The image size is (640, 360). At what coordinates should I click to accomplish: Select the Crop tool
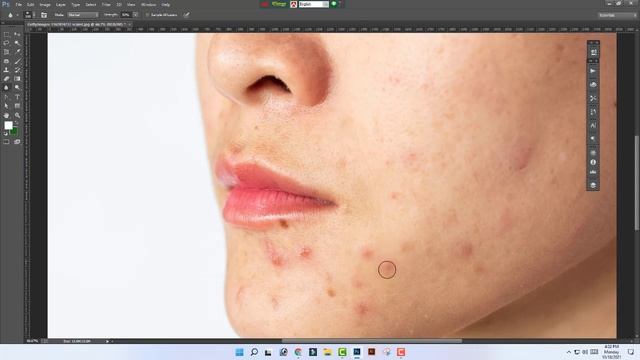[6, 52]
